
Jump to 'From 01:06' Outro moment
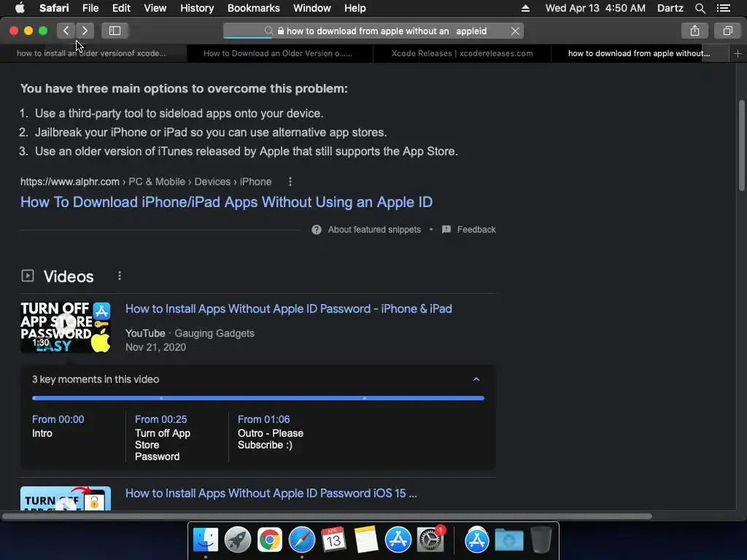click(271, 432)
